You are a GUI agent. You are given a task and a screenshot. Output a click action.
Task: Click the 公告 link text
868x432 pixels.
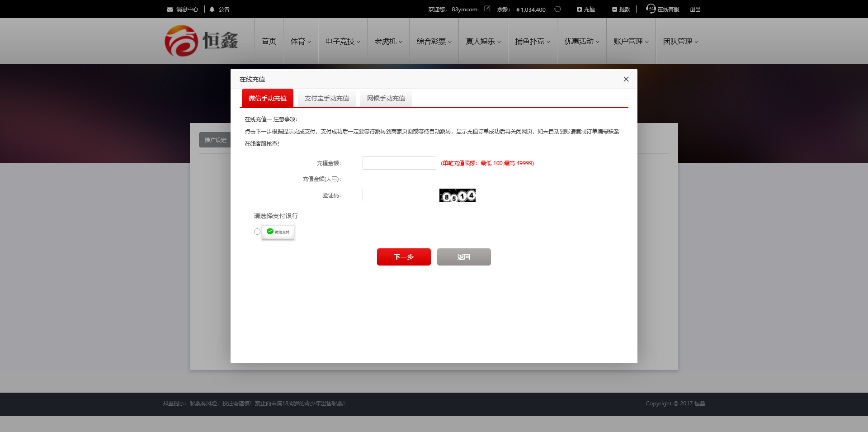click(x=224, y=9)
